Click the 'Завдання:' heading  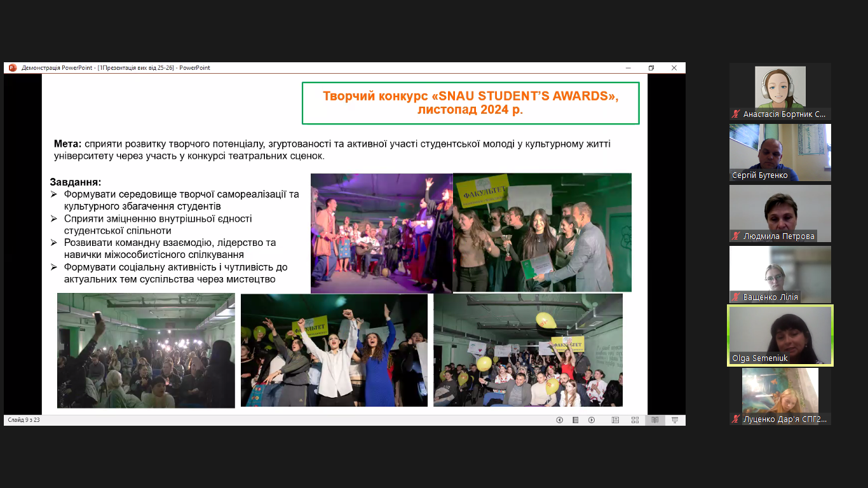click(x=76, y=182)
